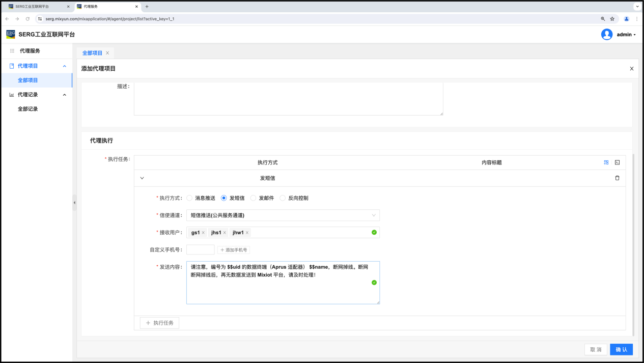Select the 发邮件 radio option
Image resolution: width=644 pixels, height=363 pixels.
(x=254, y=198)
